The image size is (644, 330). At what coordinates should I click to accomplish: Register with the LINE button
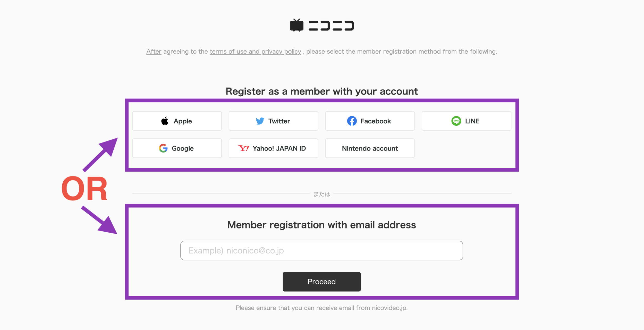point(466,121)
